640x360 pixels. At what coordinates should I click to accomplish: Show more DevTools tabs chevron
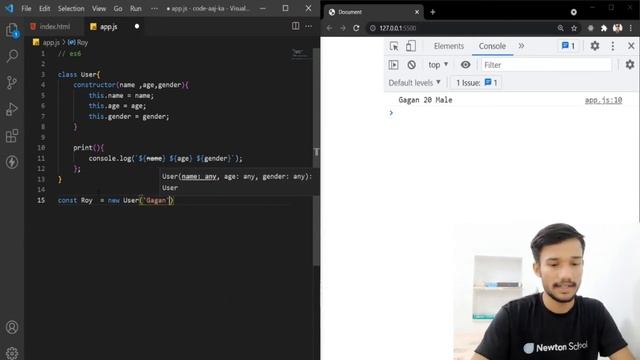point(521,46)
